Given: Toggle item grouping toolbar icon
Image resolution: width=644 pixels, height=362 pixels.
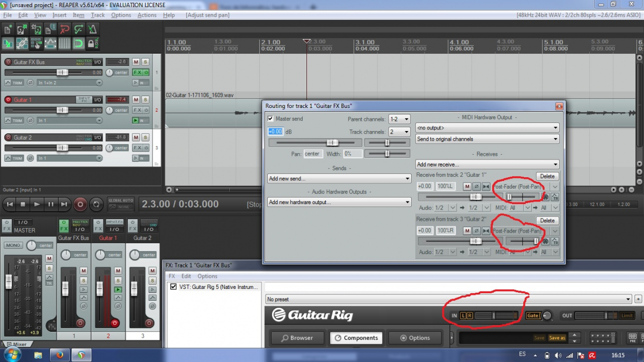Looking at the screenshot, I should (23, 43).
